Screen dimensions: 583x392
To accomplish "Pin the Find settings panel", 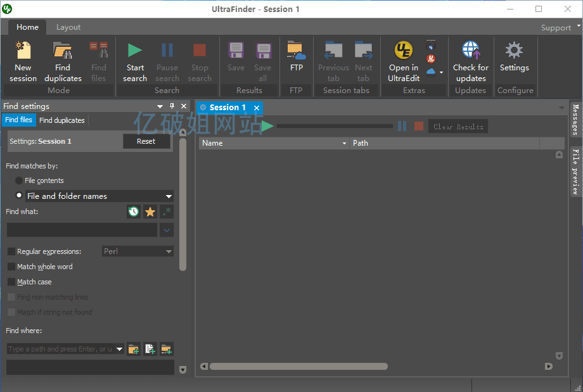I will tap(172, 106).
